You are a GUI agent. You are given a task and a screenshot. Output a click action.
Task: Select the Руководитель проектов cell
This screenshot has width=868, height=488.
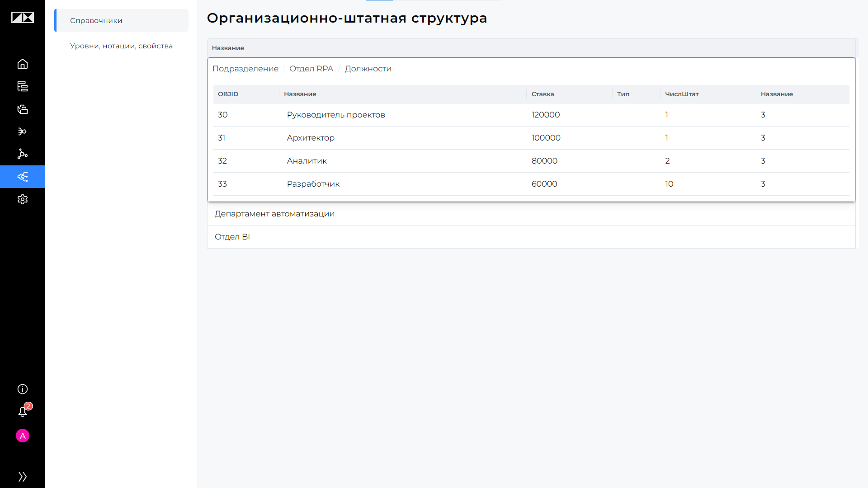pos(336,115)
